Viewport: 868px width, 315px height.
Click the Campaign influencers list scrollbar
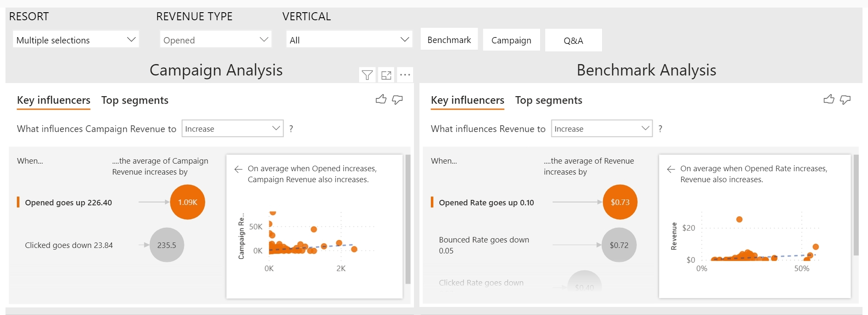click(408, 219)
